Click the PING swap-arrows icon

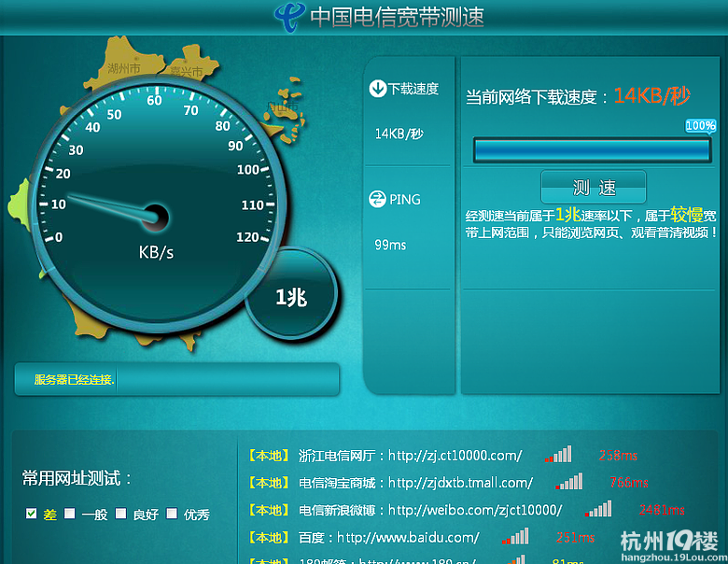point(378,199)
